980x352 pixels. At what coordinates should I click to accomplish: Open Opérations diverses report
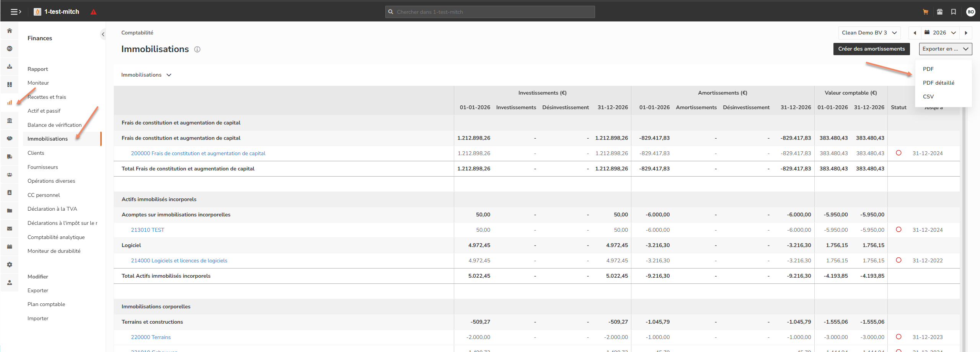click(51, 181)
